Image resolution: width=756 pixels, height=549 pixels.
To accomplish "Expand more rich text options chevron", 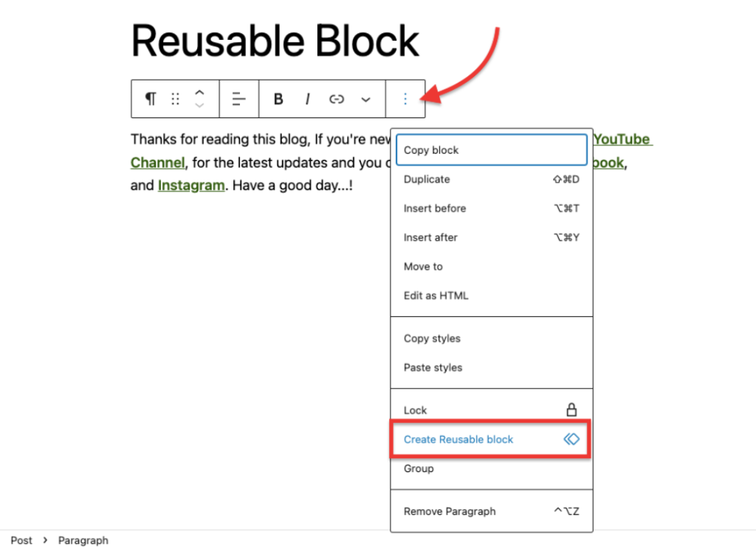I will (x=366, y=99).
